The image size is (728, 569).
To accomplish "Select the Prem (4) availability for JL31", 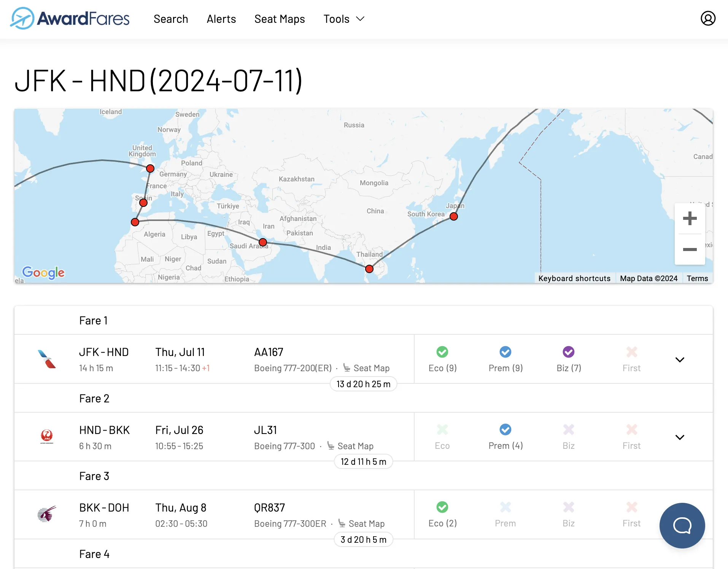I will coord(505,437).
